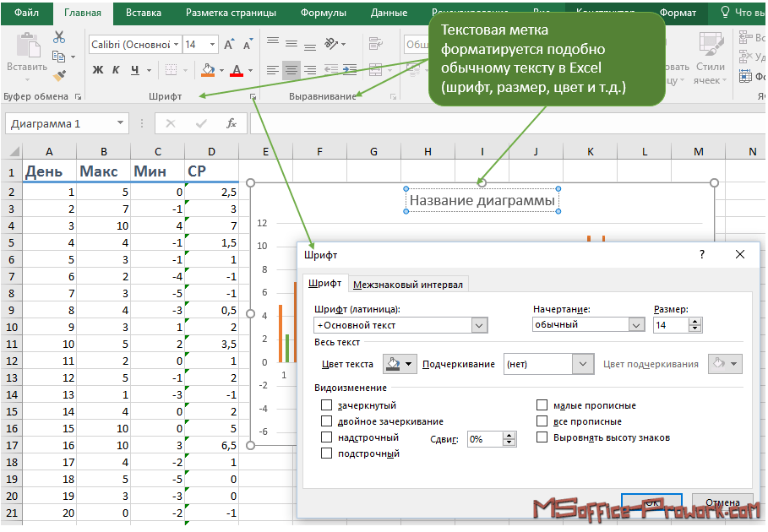This screenshot has width=768, height=532.
Task: Open the Calibri font name dropdown
Action: coord(176,45)
